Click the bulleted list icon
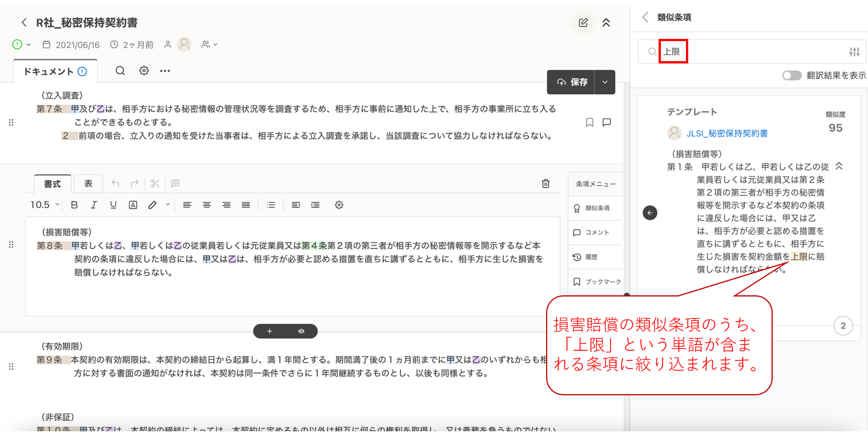Screen dimensions: 868x433 [x=271, y=205]
